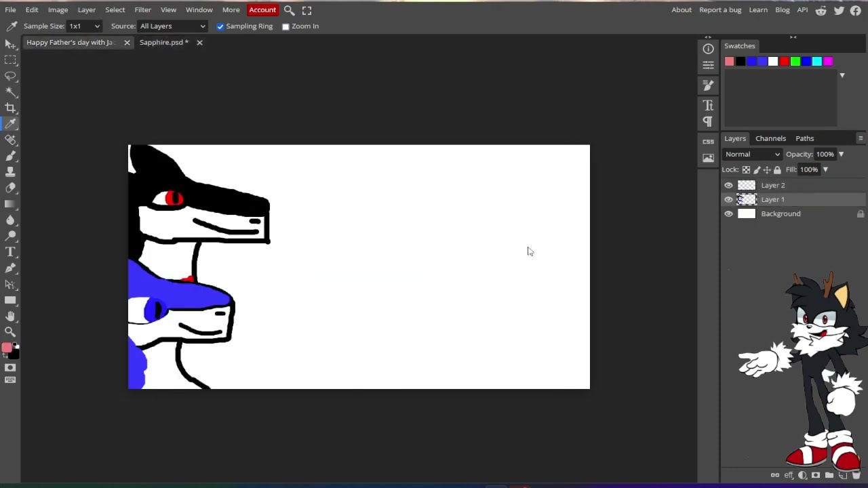This screenshot has width=868, height=488.
Task: Open the Fill slider arrow
Action: (825, 169)
